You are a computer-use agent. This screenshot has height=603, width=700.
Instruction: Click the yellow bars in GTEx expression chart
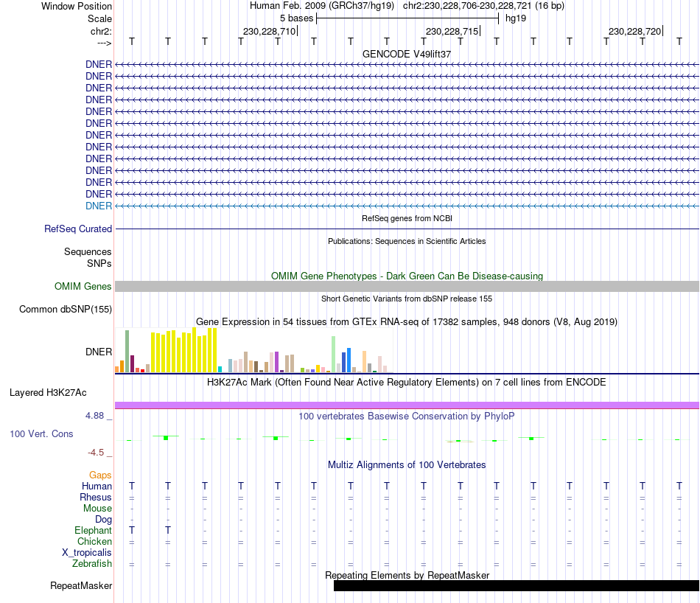(184, 351)
